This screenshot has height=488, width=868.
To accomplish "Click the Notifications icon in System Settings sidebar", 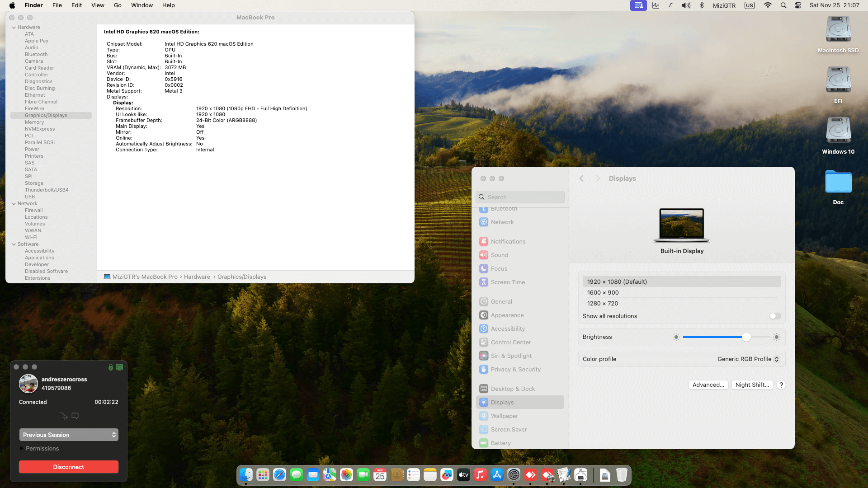I will [484, 241].
